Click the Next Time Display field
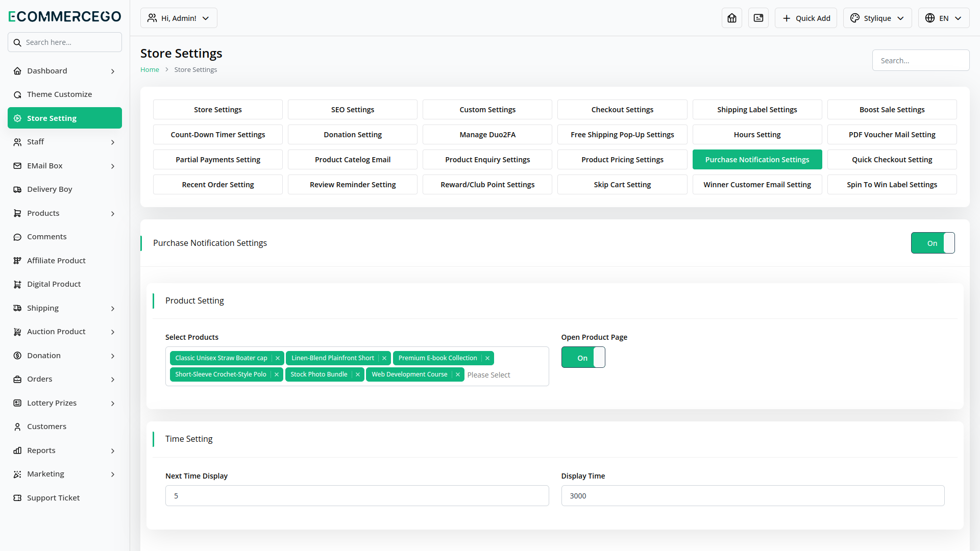Viewport: 980px width, 551px height. (357, 496)
